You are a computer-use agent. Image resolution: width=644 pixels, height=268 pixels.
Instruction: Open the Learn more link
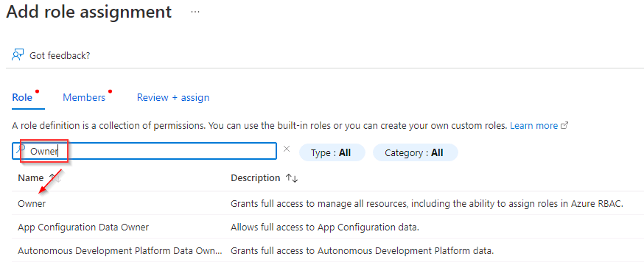point(534,126)
